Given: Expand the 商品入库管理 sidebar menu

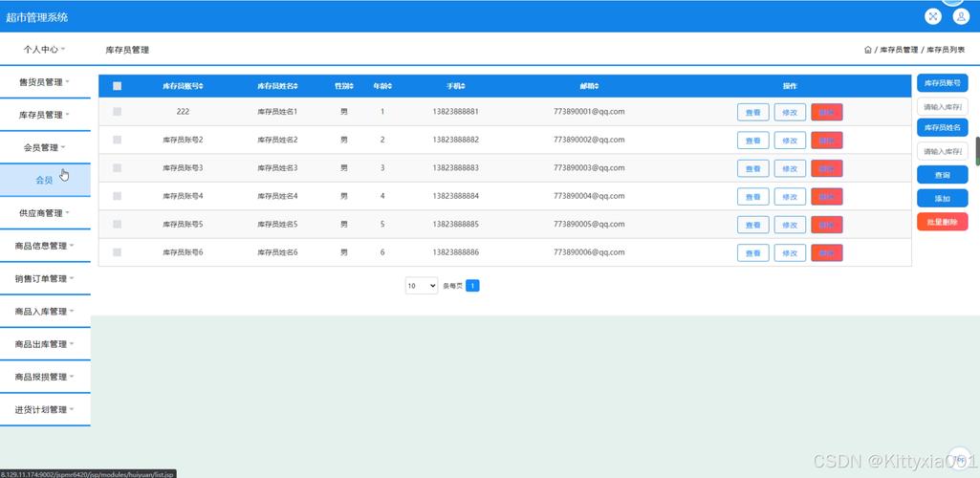Looking at the screenshot, I should 45,311.
